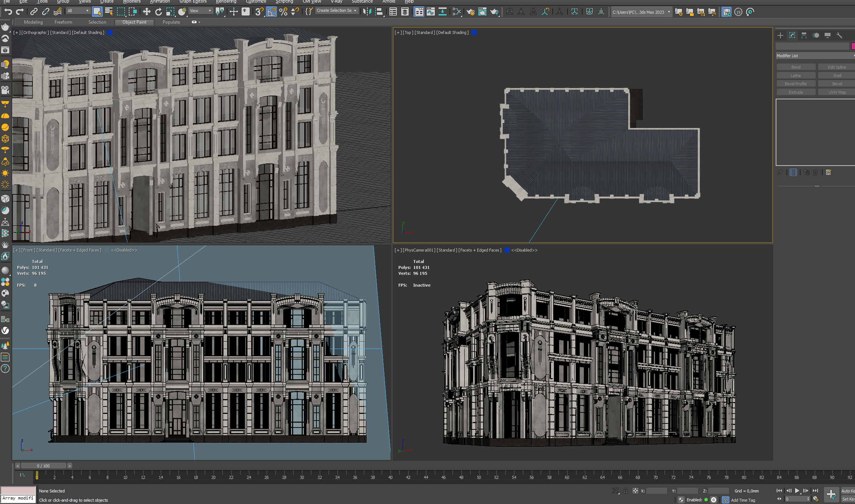Open the Orthographic viewport [+] menu
The image size is (855, 504).
(x=17, y=33)
